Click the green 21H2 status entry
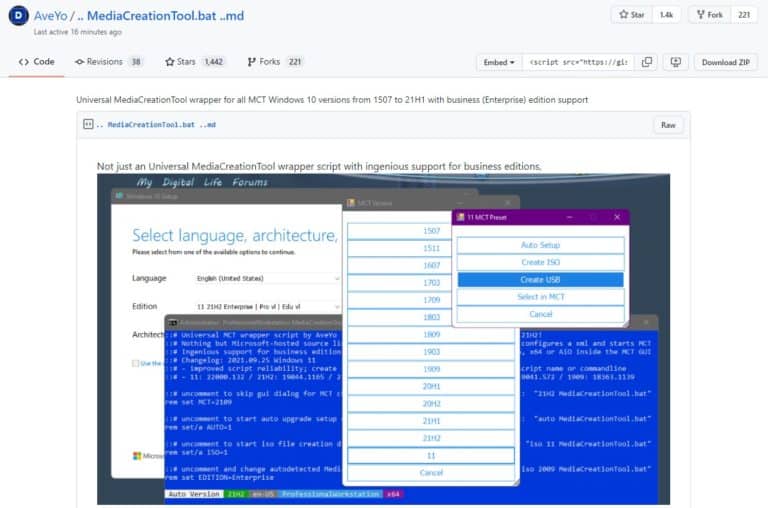This screenshot has height=508, width=768. point(236,494)
